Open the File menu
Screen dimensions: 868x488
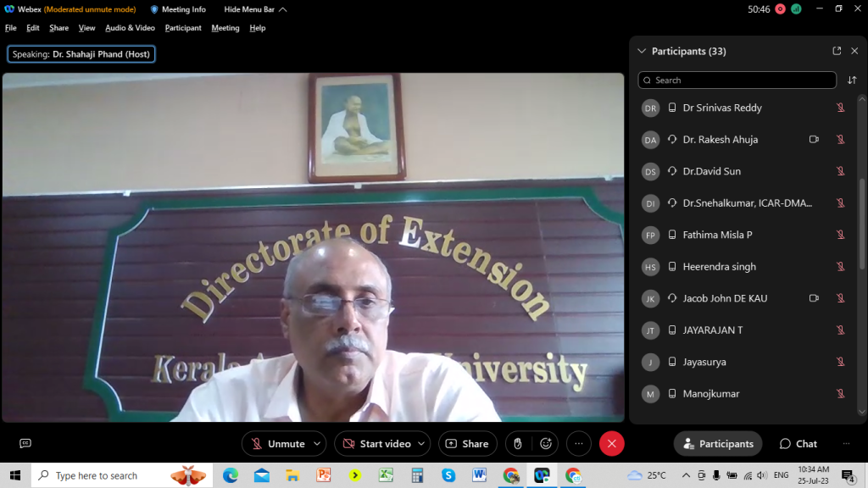10,28
